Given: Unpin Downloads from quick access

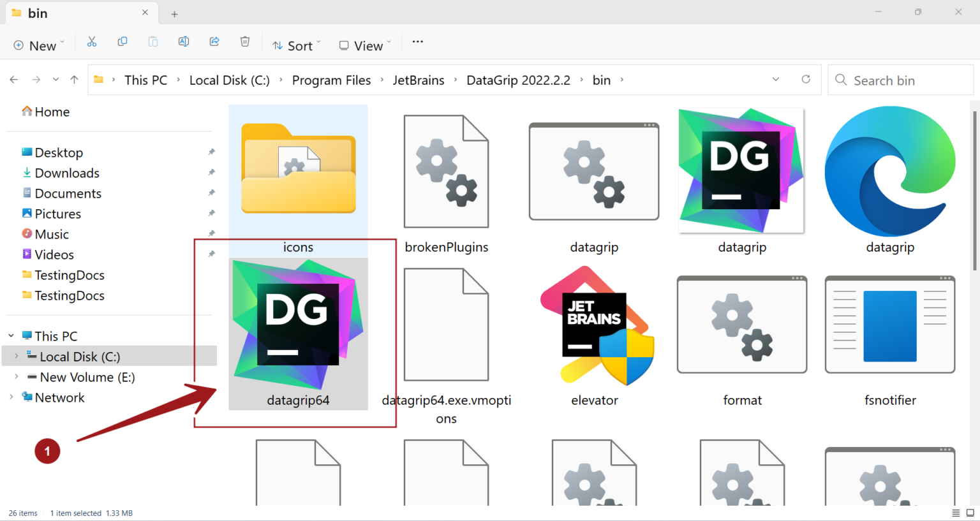Looking at the screenshot, I should (211, 173).
